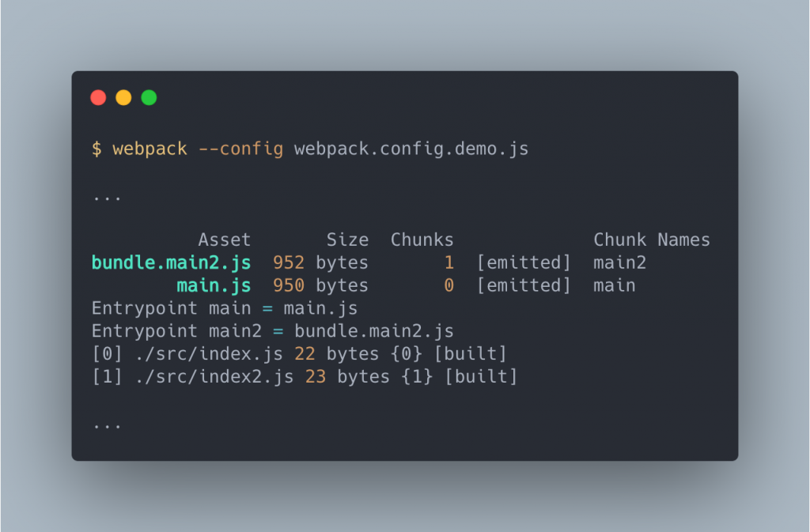This screenshot has height=532, width=810.
Task: Click the webpack.config.demo.js filename
Action: click(411, 149)
